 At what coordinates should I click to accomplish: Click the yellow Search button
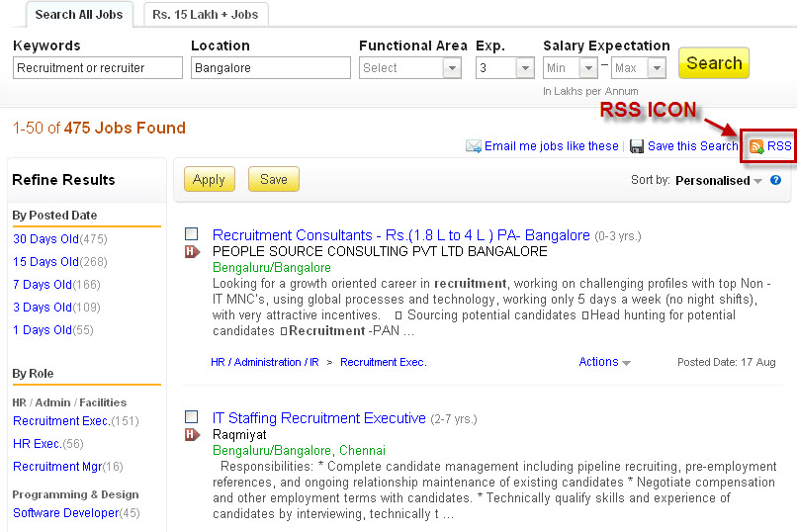click(x=714, y=63)
